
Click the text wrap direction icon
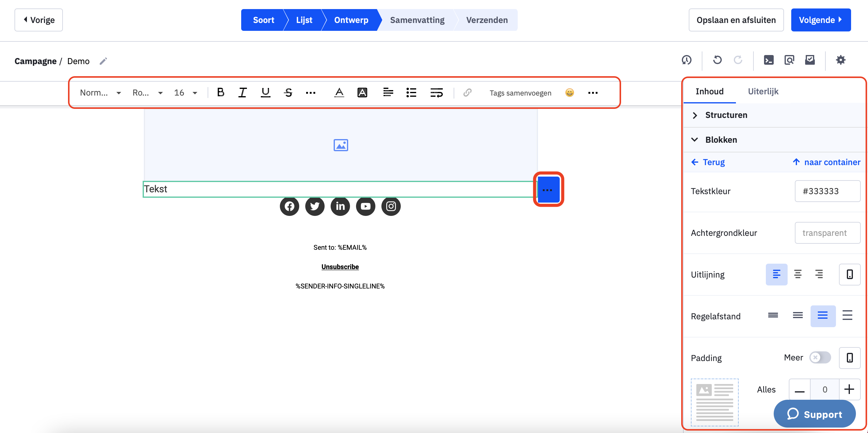437,93
